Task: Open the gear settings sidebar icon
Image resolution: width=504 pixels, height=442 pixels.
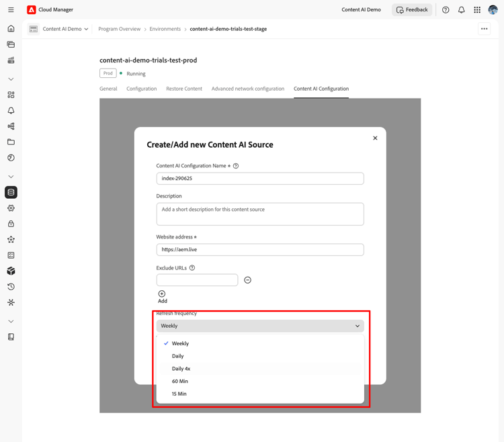Action: 11,208
